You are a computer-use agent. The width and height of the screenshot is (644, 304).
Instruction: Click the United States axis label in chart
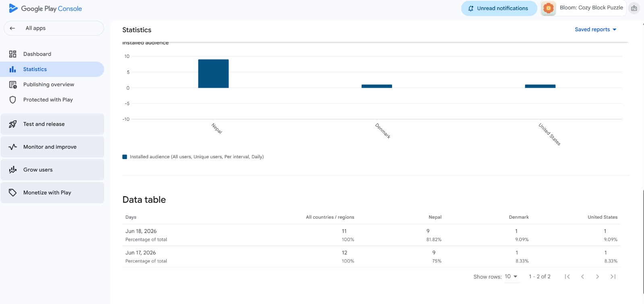point(550,134)
